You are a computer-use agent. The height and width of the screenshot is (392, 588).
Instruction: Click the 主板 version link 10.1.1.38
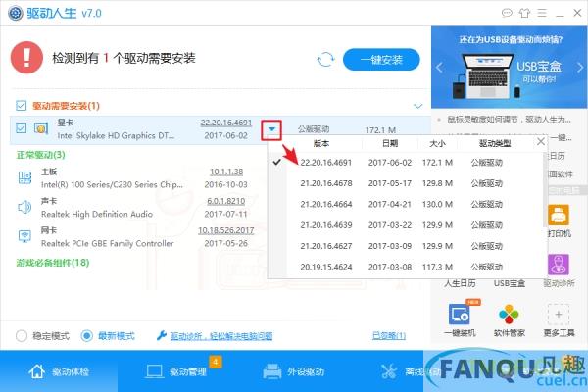click(226, 171)
